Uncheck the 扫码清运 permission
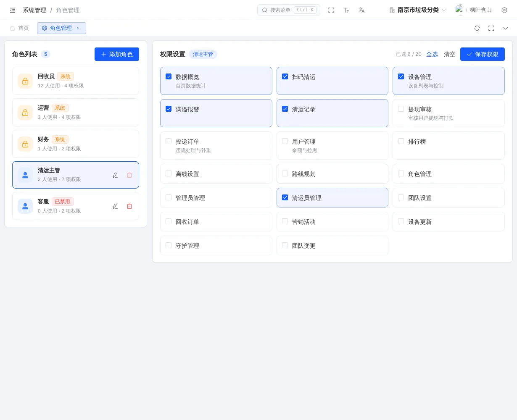This screenshot has height=420, width=517. tap(285, 76)
